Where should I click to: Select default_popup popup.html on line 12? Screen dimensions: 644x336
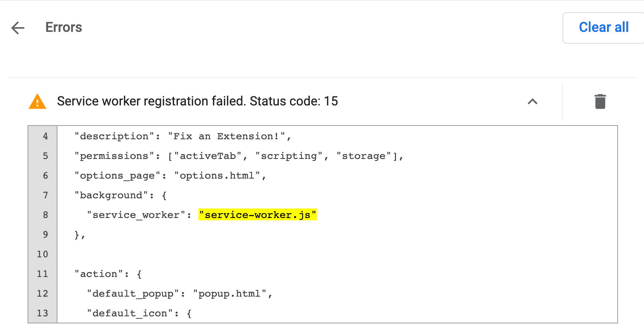click(179, 293)
